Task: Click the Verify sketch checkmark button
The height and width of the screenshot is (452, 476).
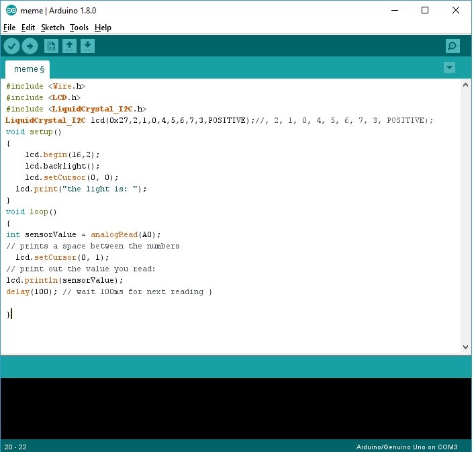Action: point(11,46)
